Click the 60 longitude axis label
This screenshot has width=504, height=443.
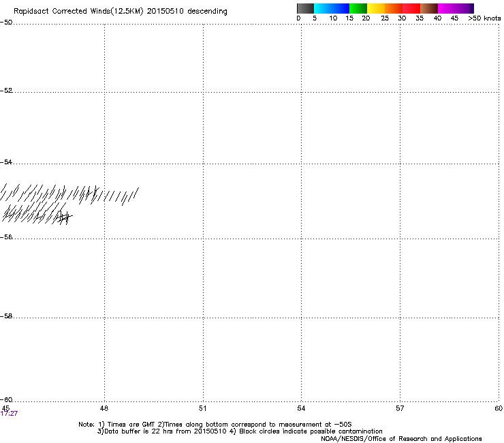(499, 408)
